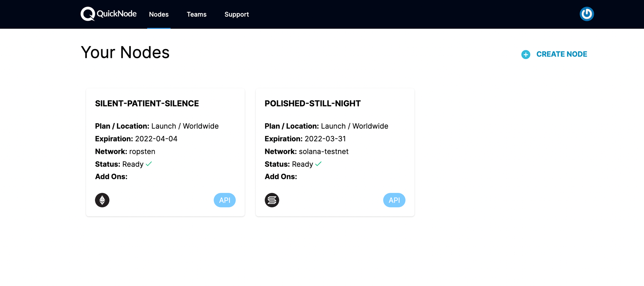Click the ropsten network value
644x286 pixels.
click(x=142, y=152)
